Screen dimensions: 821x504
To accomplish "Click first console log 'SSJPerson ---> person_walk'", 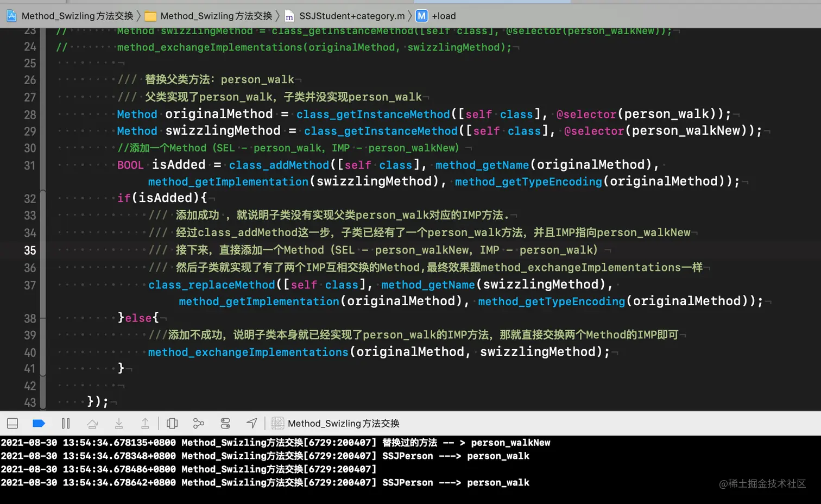I will pyautogui.click(x=456, y=456).
